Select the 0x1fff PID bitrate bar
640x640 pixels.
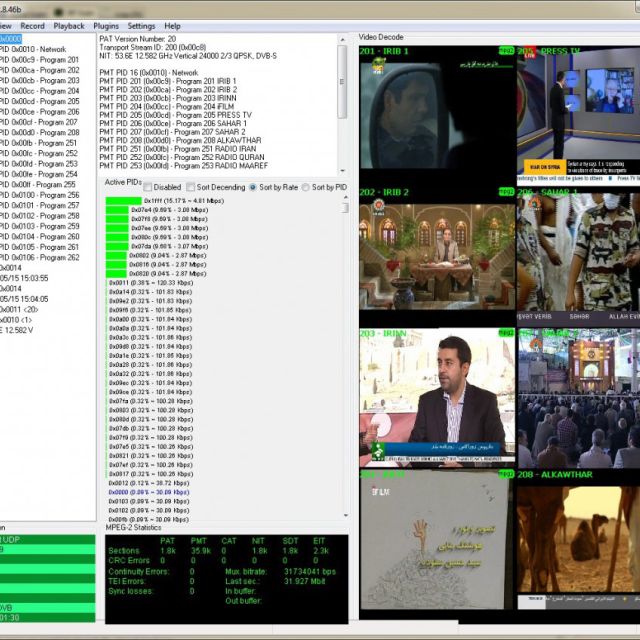(x=124, y=200)
